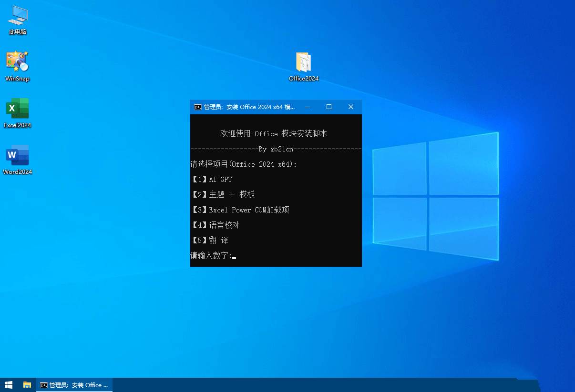Click the 管理员: 安装 Office taskbar button

point(74,385)
